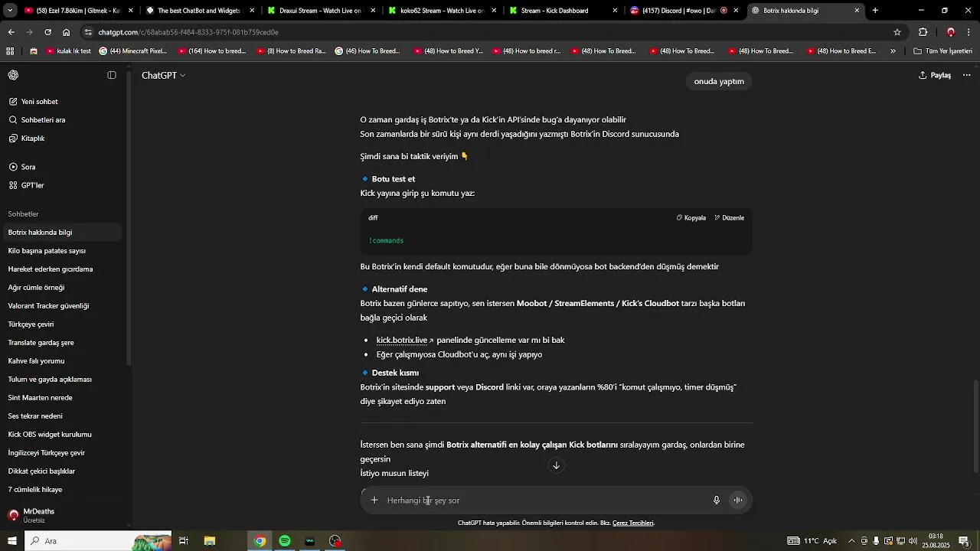The width and height of the screenshot is (980, 551).
Task: Collapse the sidebar with the panel icon
Action: tap(112, 75)
